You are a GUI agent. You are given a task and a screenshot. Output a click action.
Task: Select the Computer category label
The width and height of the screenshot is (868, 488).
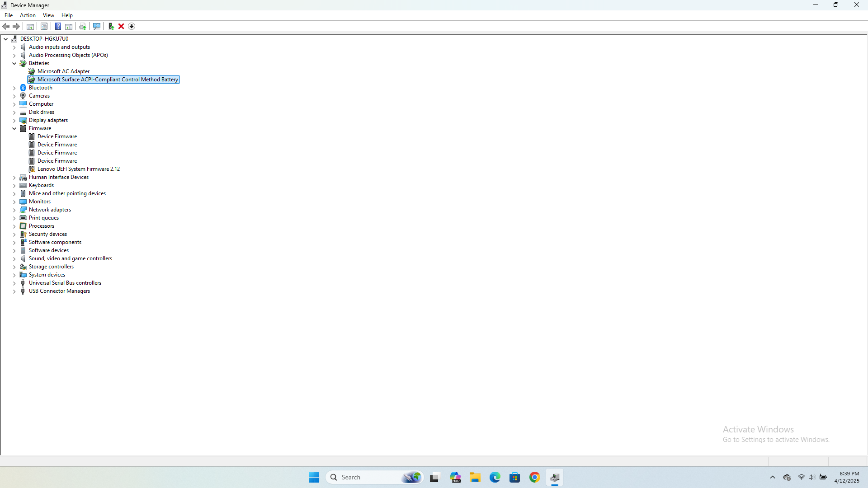click(41, 104)
